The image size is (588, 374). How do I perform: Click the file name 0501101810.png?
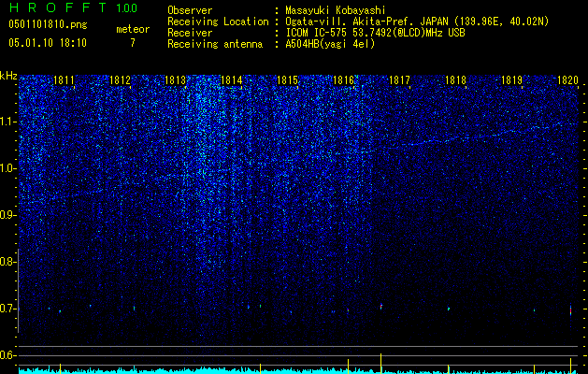[x=48, y=24]
